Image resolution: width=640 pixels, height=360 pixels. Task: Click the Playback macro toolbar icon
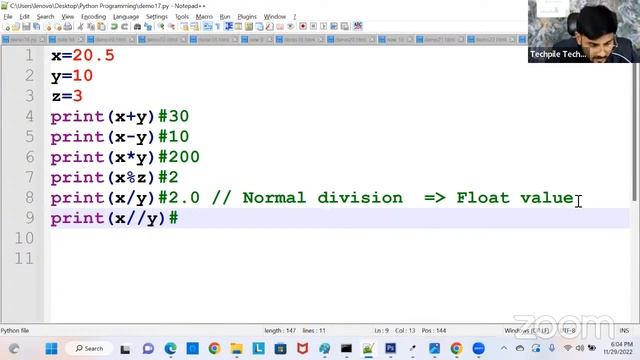[x=324, y=27]
